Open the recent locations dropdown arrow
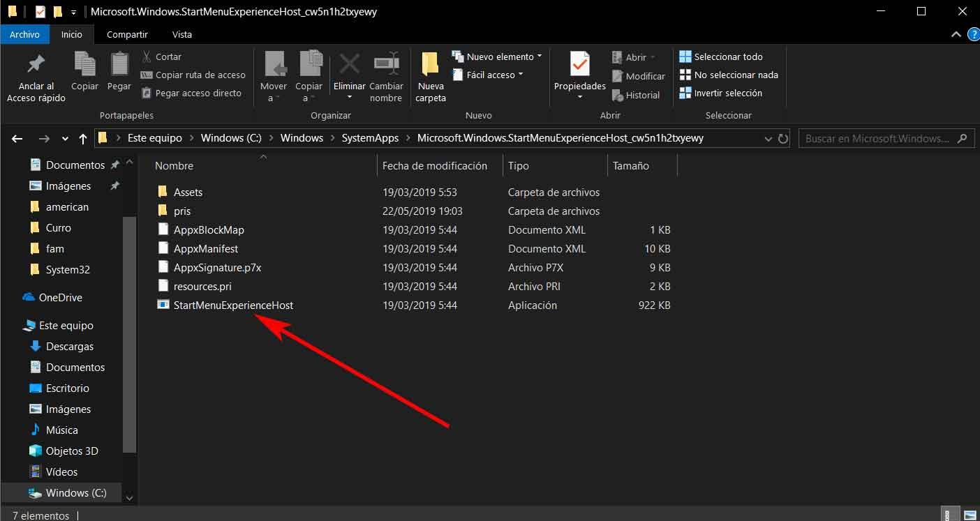980x521 pixels. [x=65, y=138]
